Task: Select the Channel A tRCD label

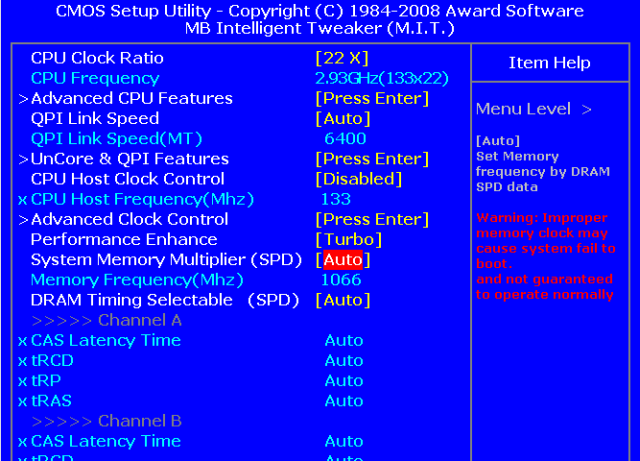Action: tap(52, 361)
